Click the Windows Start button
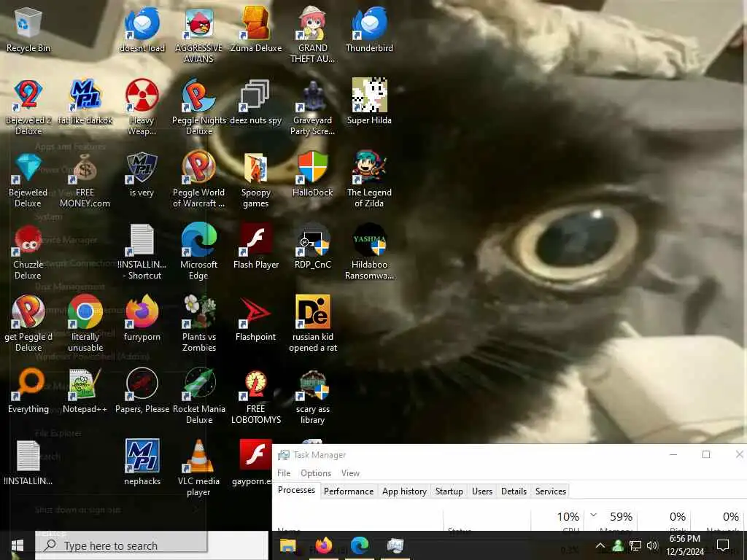Viewport: 747px width, 560px height. [18, 545]
